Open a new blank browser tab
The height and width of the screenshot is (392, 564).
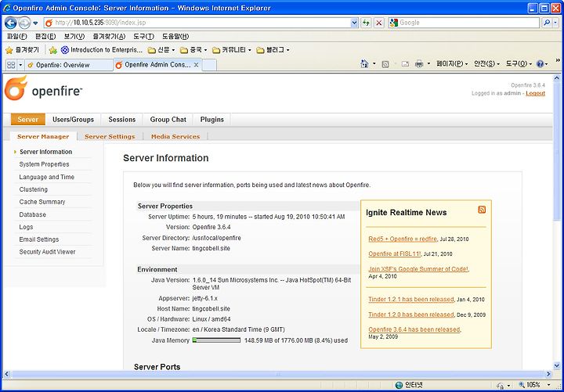point(209,65)
